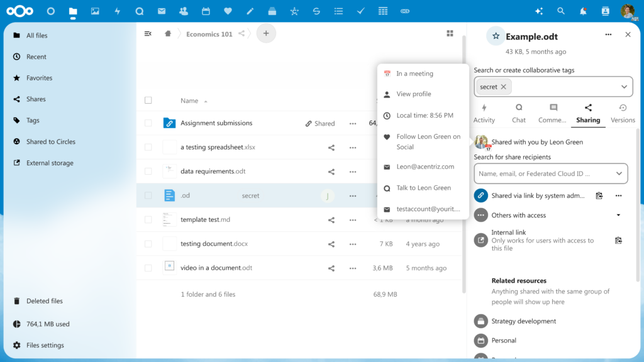Click the notifications bell icon

pos(584,11)
